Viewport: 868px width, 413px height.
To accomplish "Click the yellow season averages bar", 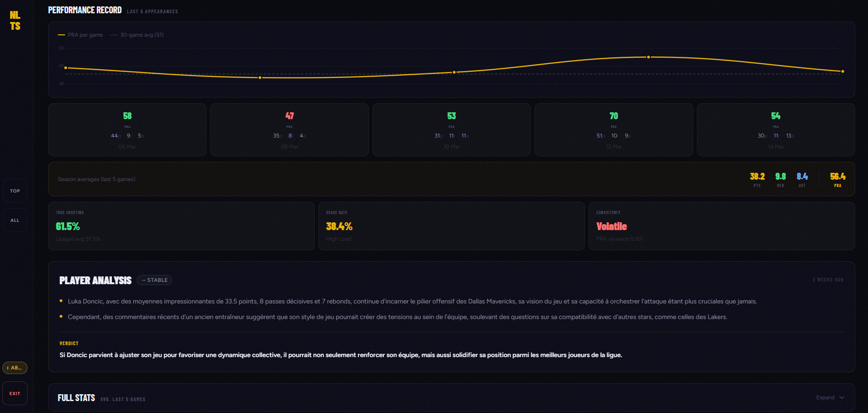I will [450, 179].
